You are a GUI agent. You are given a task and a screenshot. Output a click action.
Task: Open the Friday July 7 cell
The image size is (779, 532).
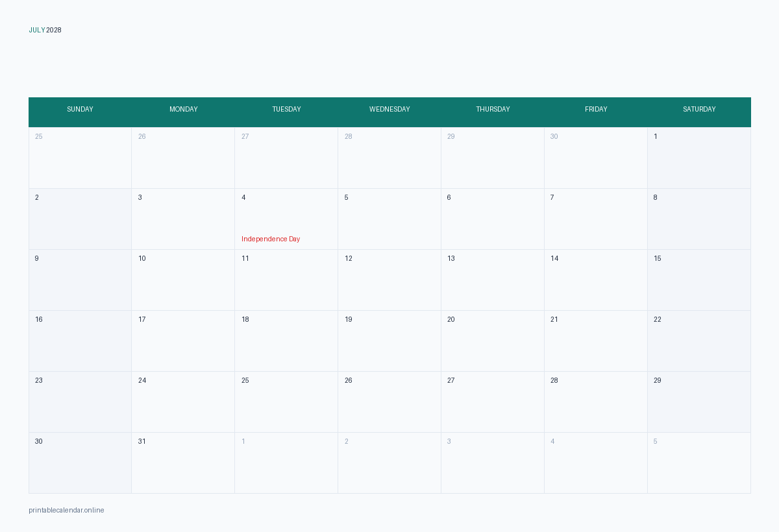coord(596,219)
